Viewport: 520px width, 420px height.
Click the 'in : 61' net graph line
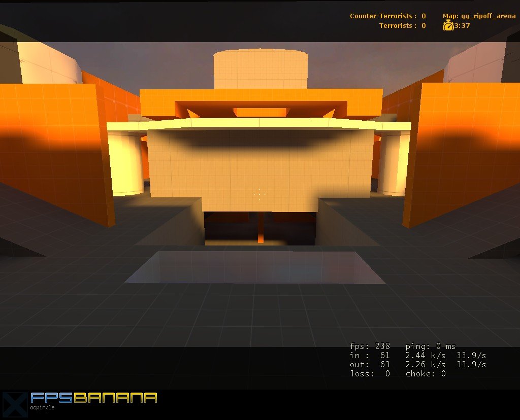coord(370,356)
